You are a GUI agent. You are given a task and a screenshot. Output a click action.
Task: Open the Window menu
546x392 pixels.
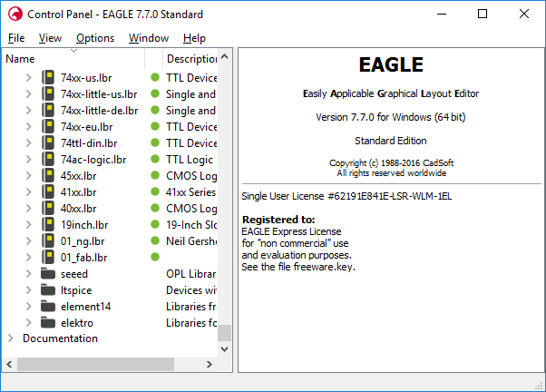tap(149, 38)
